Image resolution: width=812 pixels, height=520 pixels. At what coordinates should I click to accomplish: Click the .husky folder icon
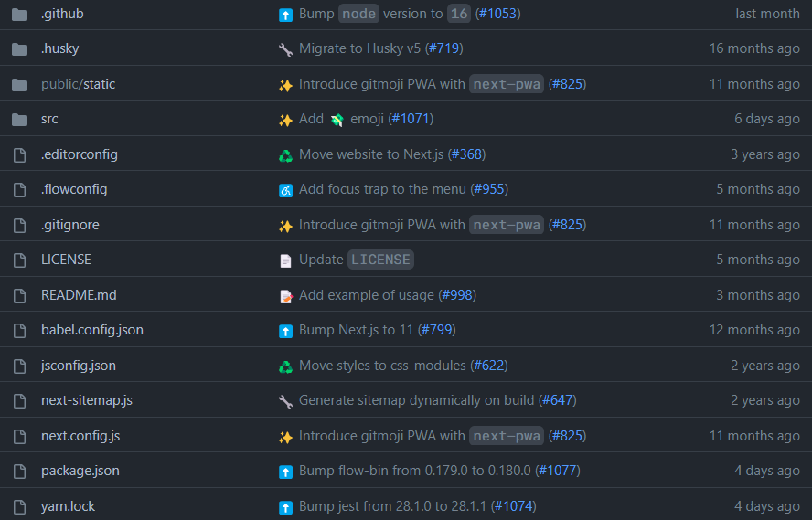(x=19, y=49)
